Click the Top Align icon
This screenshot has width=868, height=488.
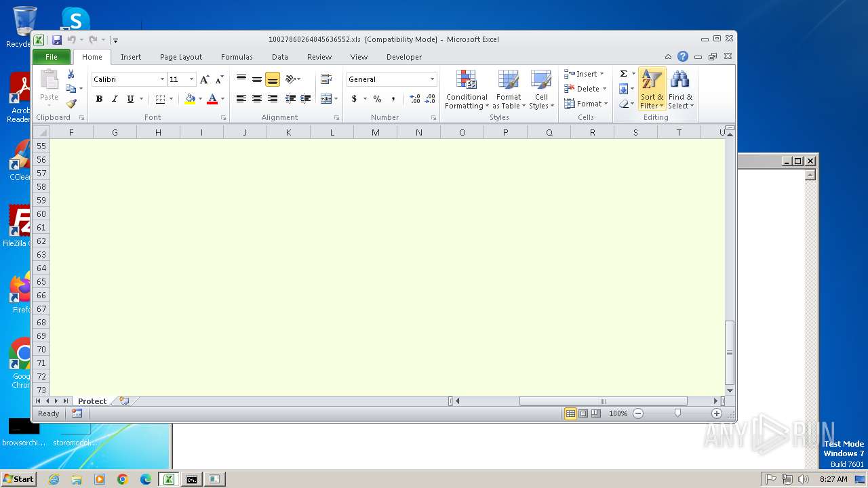(241, 79)
